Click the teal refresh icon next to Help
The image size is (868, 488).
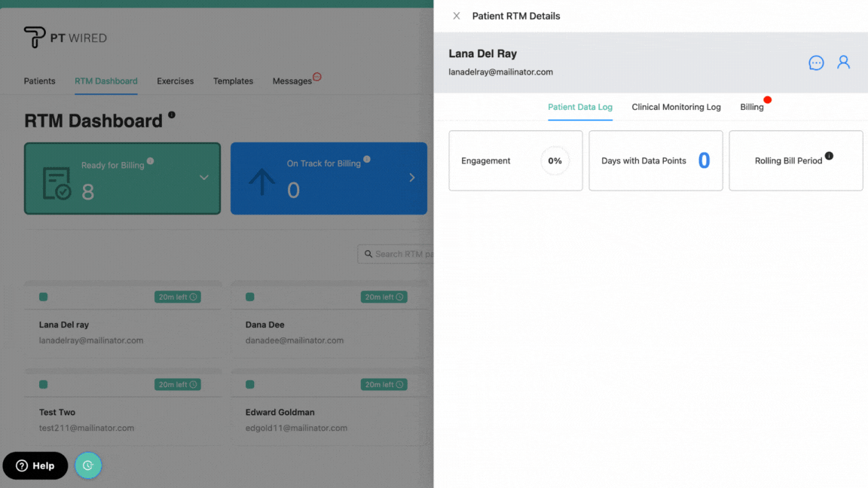click(x=88, y=465)
